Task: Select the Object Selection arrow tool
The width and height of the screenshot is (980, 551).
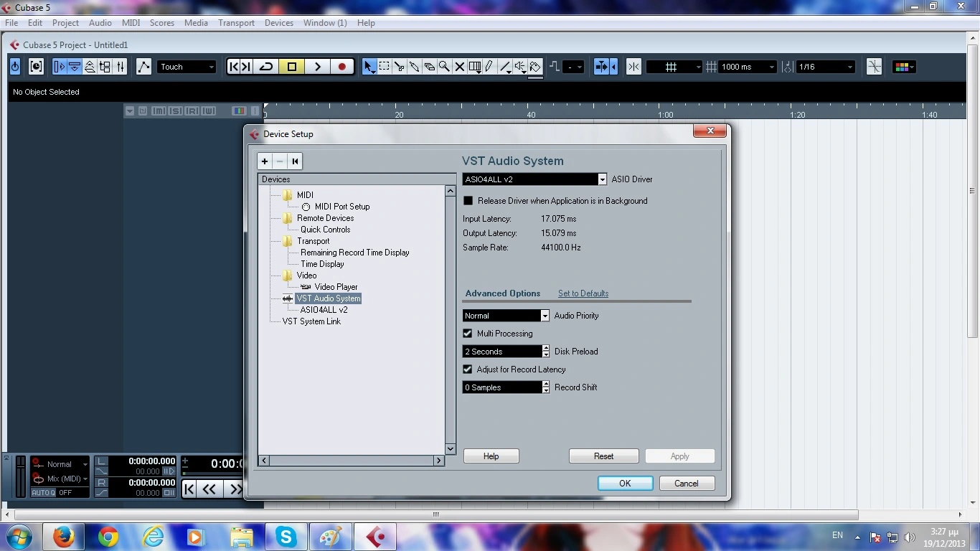Action: [x=369, y=67]
